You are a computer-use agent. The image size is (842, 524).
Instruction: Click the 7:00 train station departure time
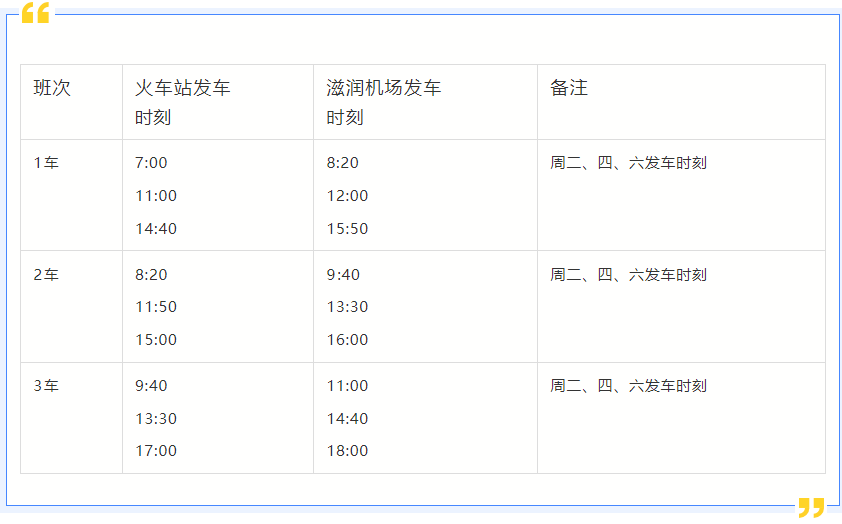pyautogui.click(x=151, y=163)
